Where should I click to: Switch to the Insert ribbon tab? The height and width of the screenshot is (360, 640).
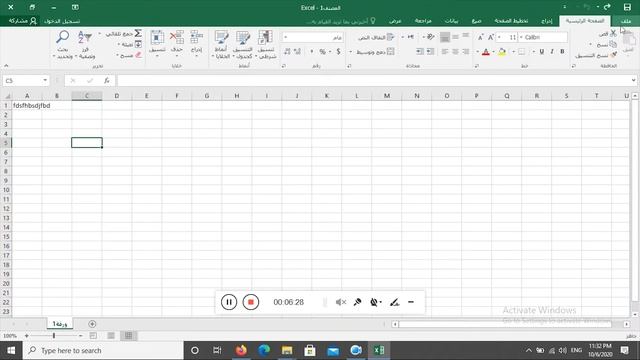tap(547, 21)
